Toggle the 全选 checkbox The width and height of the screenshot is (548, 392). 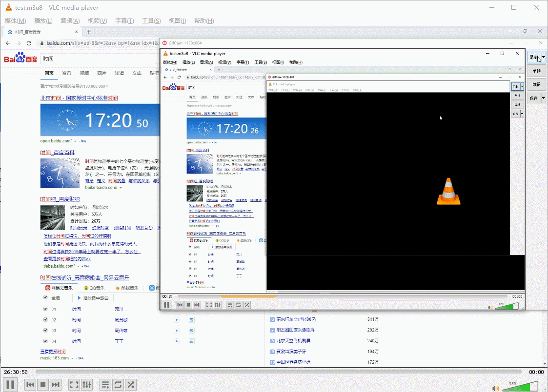pos(45,297)
